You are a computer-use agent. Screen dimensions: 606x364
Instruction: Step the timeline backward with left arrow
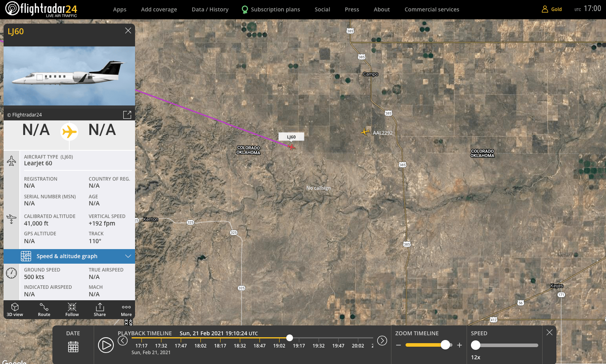click(123, 341)
